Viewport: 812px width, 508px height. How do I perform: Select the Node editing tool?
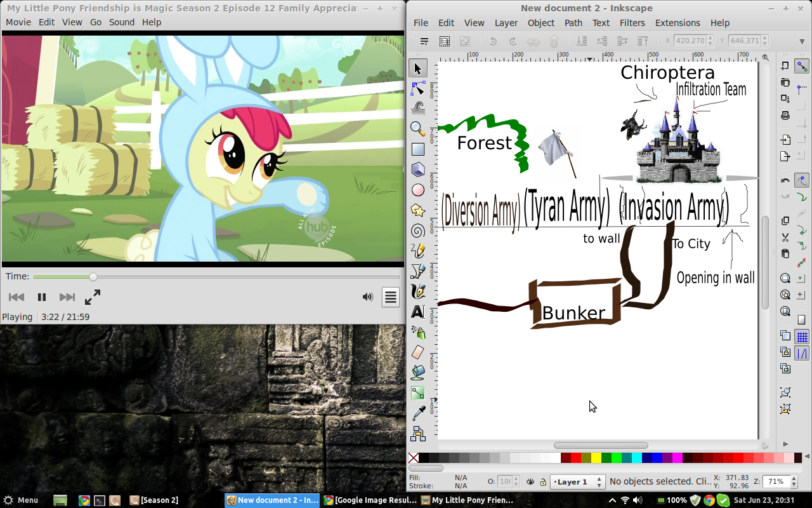(418, 89)
